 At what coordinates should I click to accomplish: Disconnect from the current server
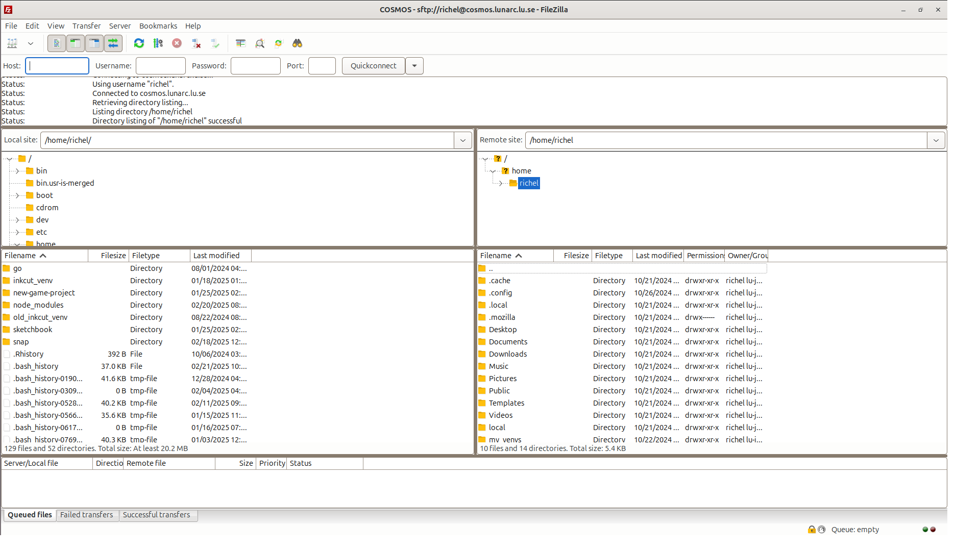click(x=196, y=43)
